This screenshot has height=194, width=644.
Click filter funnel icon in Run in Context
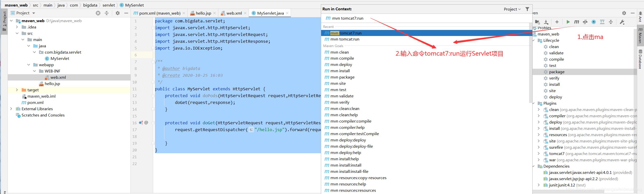pyautogui.click(x=527, y=9)
